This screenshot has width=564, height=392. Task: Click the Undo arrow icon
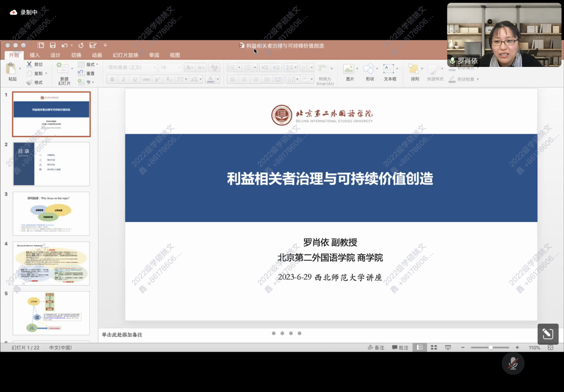tap(64, 46)
